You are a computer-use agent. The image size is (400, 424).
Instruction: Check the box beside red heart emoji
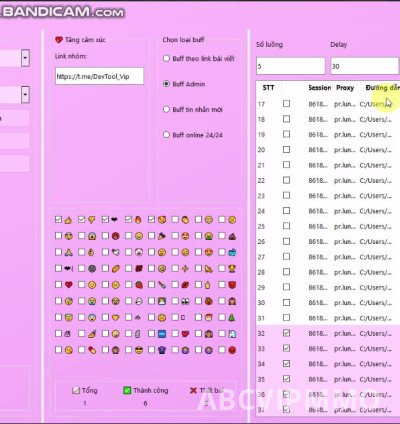(x=58, y=285)
